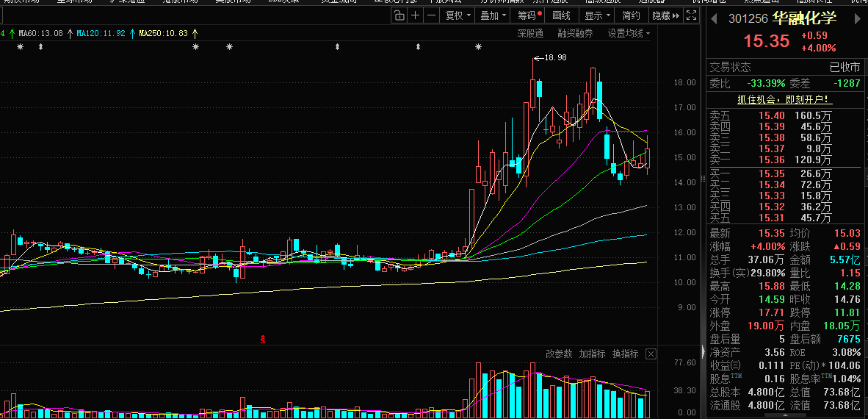
Task: Open the 抓住机会，即刻开户! link
Action: tap(785, 100)
